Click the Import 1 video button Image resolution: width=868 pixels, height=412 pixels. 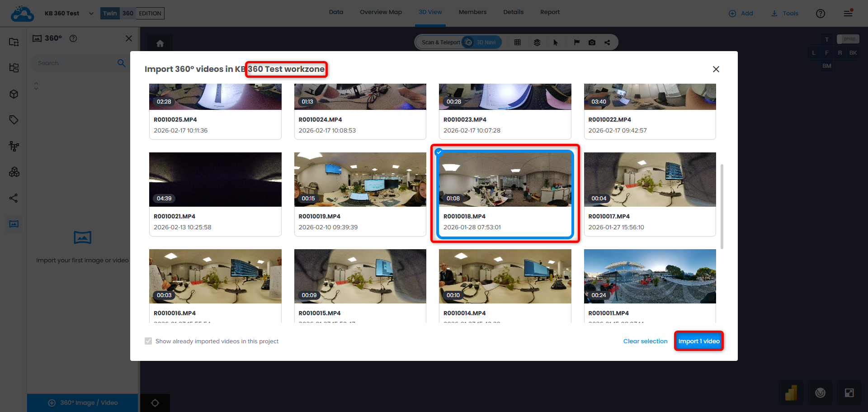tap(699, 341)
